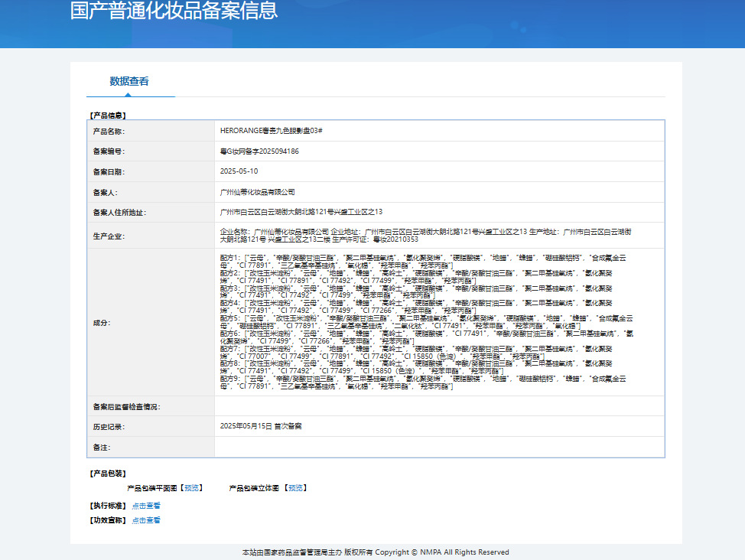Click the 产品名称 label cell
Screen dimensions: 745x560
pyautogui.click(x=151, y=132)
